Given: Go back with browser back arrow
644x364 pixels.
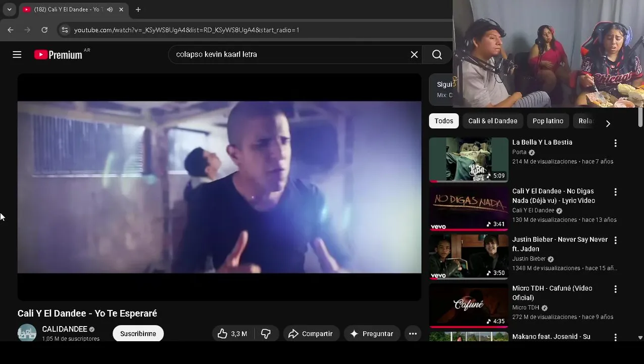Looking at the screenshot, I should pos(11,30).
